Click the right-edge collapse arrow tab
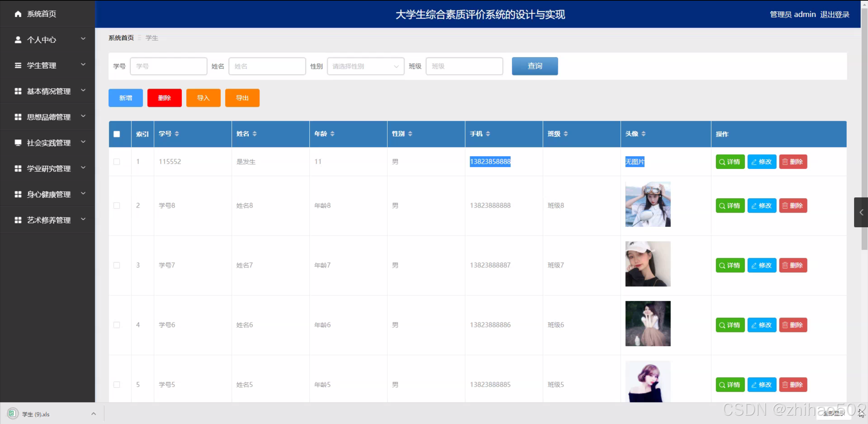Image resolution: width=868 pixels, height=424 pixels. pyautogui.click(x=861, y=212)
